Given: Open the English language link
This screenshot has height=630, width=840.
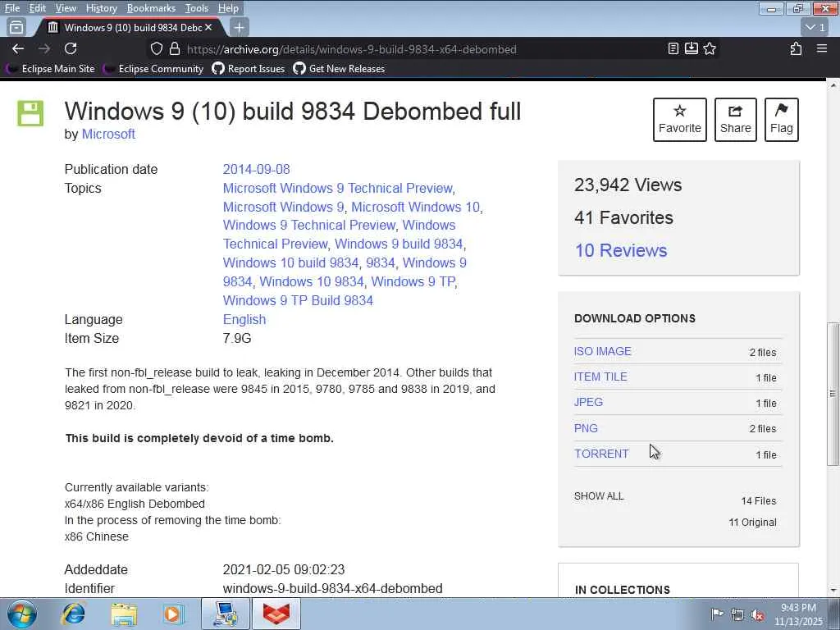Looking at the screenshot, I should pyautogui.click(x=244, y=319).
